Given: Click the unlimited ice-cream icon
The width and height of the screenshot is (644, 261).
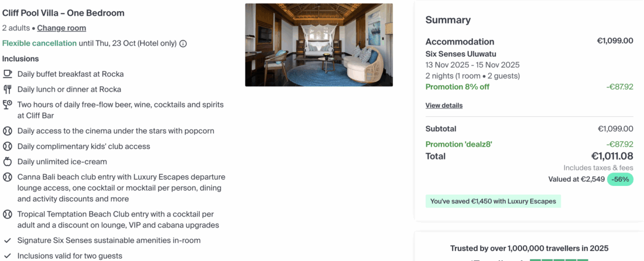Looking at the screenshot, I should (x=8, y=161).
